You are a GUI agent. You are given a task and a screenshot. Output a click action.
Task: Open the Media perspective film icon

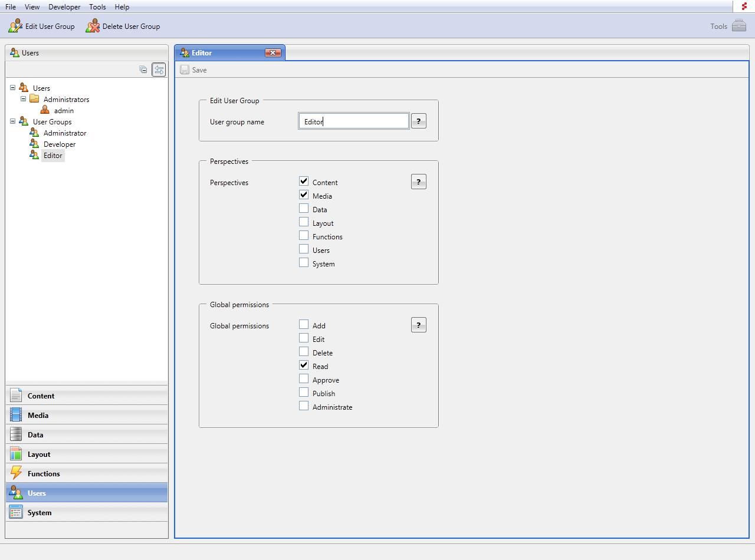[x=16, y=415]
